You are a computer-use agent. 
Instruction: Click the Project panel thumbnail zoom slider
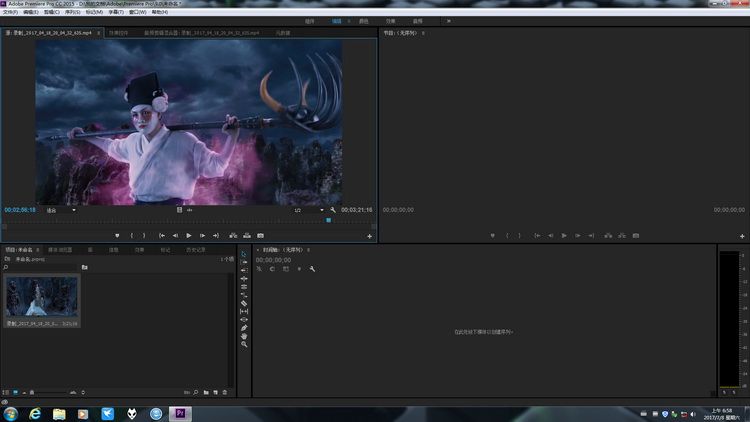[32, 392]
